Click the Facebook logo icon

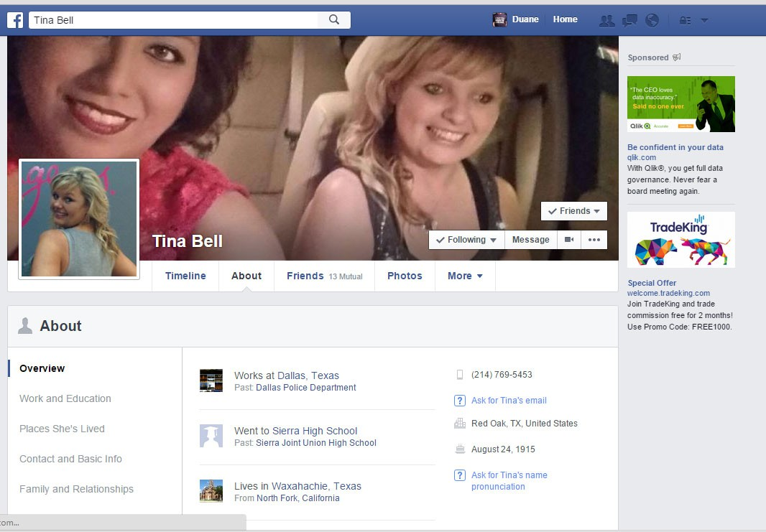(15, 20)
